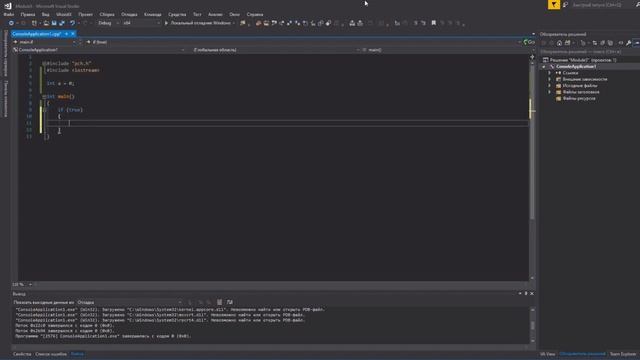
Task: Click Solution Explorer show all files icon
Action: pos(610,43)
